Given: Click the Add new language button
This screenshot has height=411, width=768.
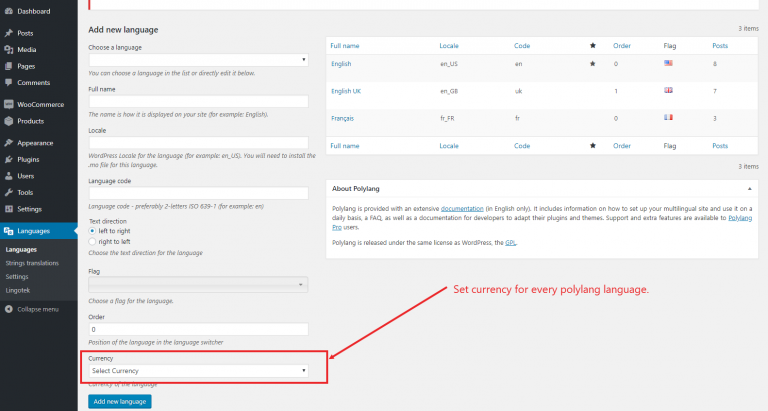Looking at the screenshot, I should coord(120,402).
